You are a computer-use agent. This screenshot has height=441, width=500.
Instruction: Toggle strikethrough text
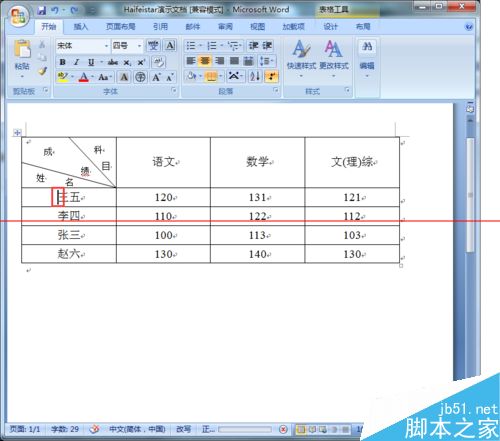[x=113, y=62]
